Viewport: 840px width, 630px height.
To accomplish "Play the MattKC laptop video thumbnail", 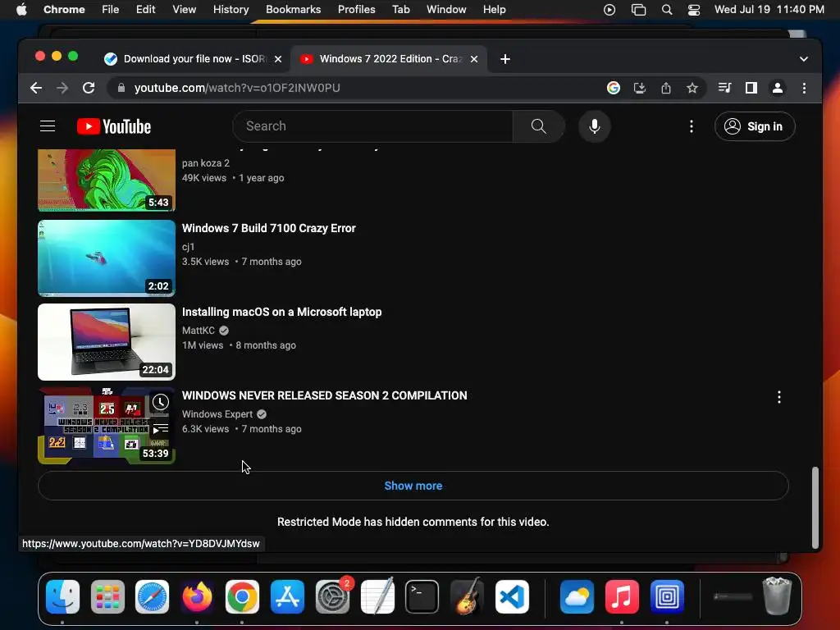I will click(107, 342).
